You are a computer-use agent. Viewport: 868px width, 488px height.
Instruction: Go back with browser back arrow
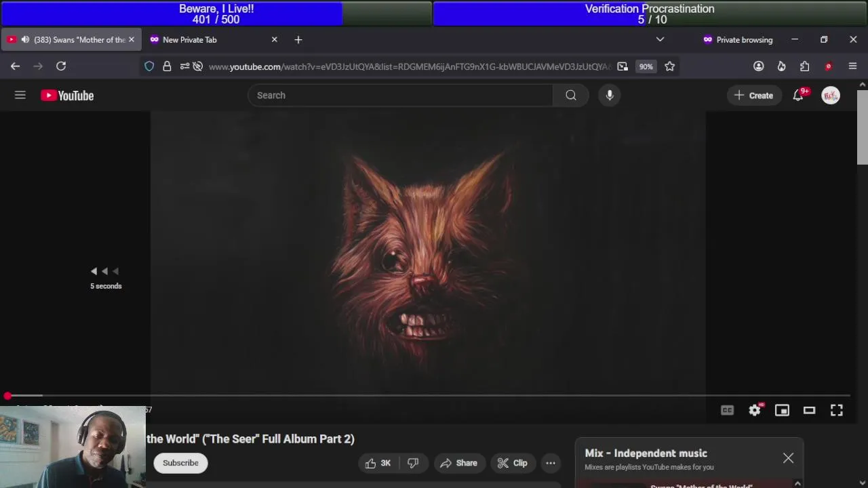15,66
